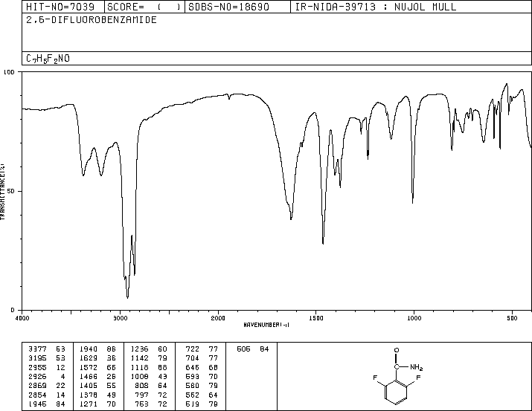
Task: Select the compound name 2,6-DIFLUOROBENZAMIDE
Action: pos(92,19)
